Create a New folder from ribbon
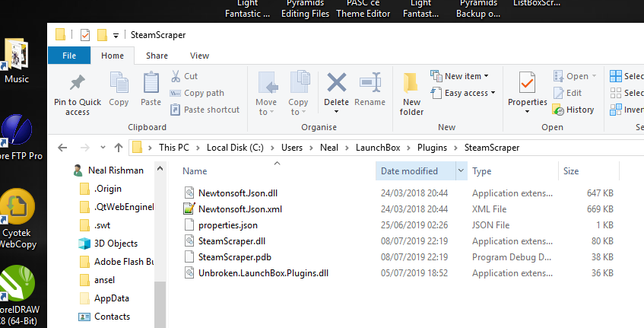Viewport: 644px width, 328px height. pyautogui.click(x=411, y=94)
